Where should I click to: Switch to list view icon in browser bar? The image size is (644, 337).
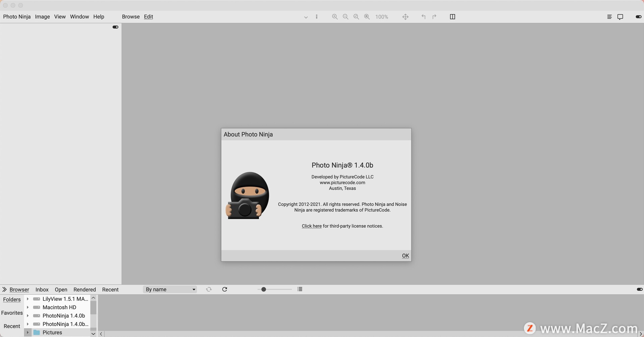(300, 289)
